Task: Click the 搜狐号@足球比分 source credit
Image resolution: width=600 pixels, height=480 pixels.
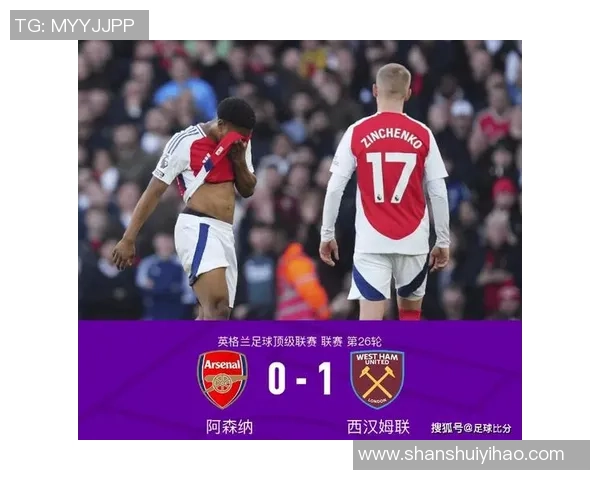Action: (x=471, y=428)
